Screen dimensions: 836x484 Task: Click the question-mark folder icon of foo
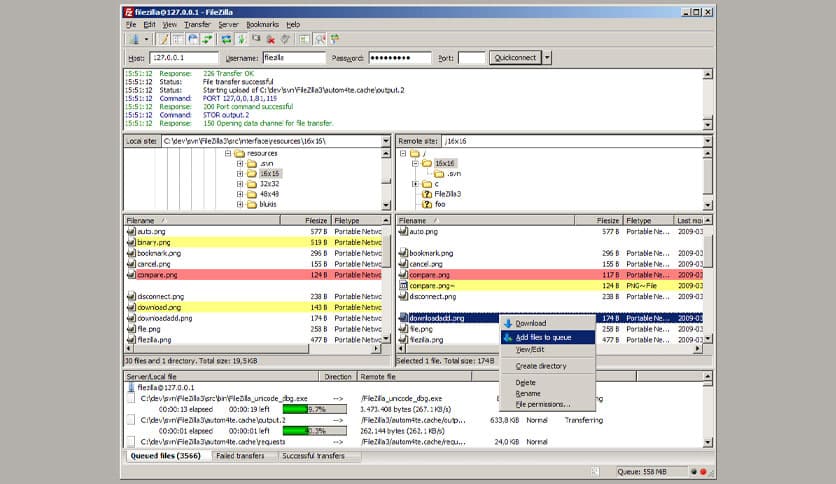coord(427,204)
